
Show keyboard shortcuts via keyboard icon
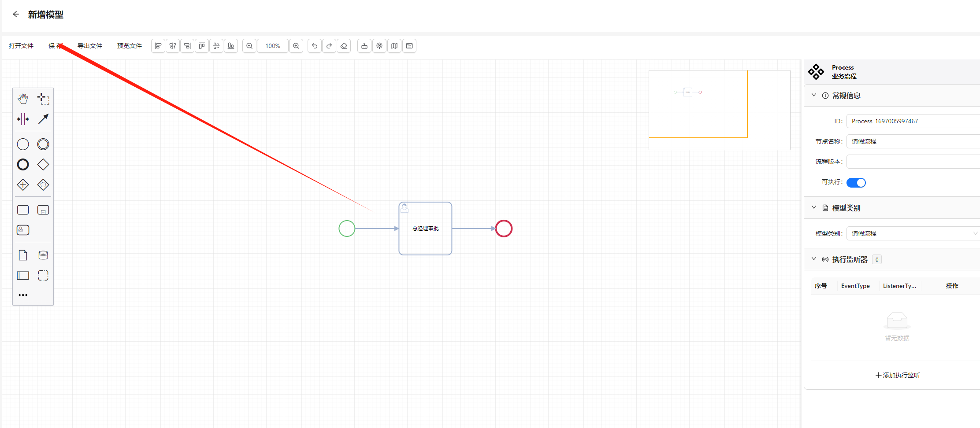409,46
